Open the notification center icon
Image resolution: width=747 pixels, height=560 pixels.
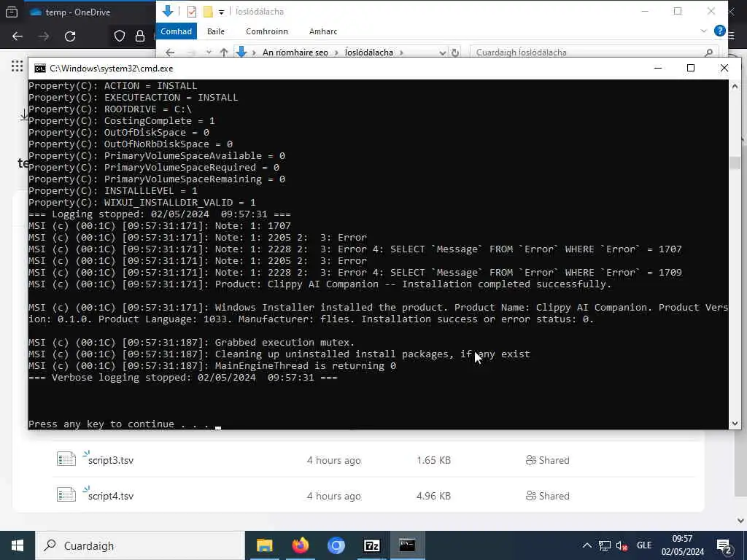[x=724, y=546]
